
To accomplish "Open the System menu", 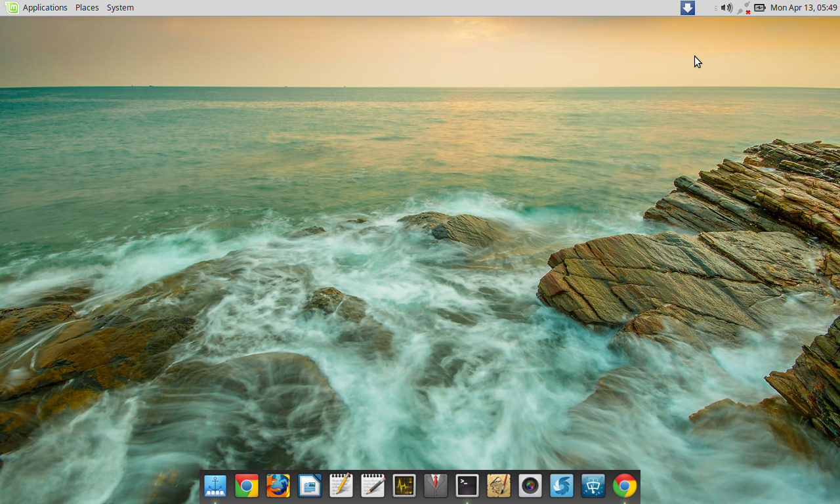I will tap(119, 7).
